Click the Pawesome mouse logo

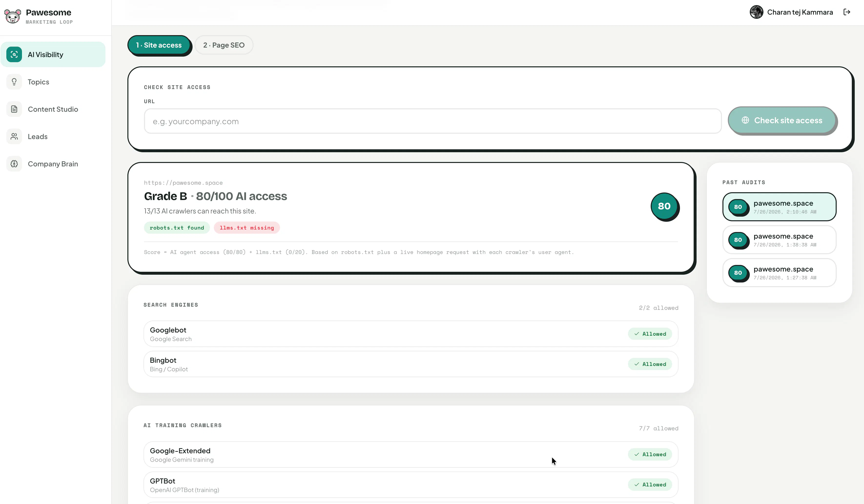(x=13, y=16)
